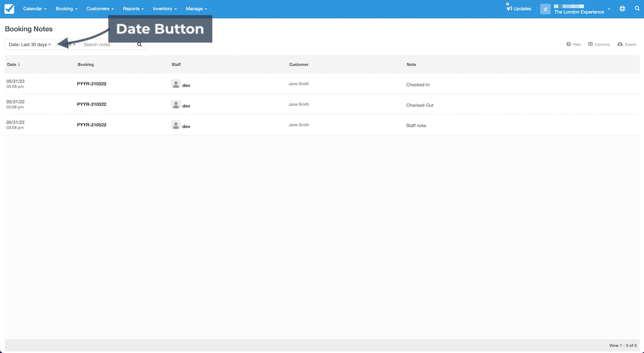Click the Booking column header

click(x=86, y=64)
